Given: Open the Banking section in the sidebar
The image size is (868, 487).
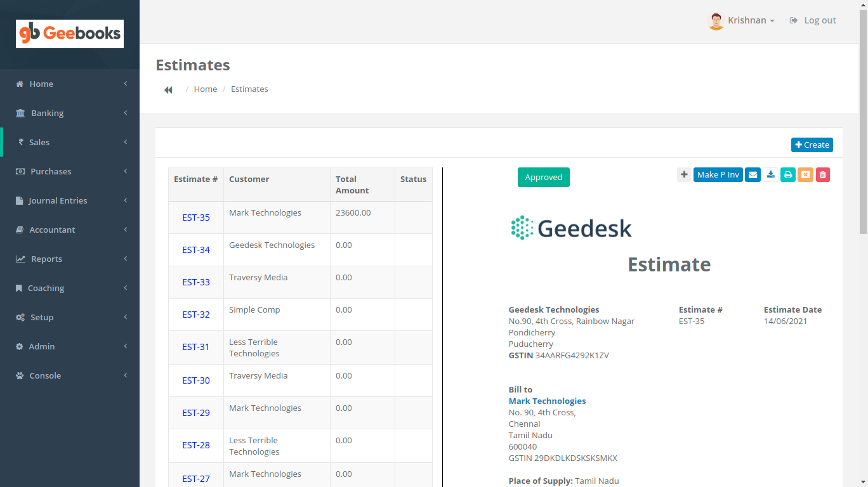Looking at the screenshot, I should (48, 113).
